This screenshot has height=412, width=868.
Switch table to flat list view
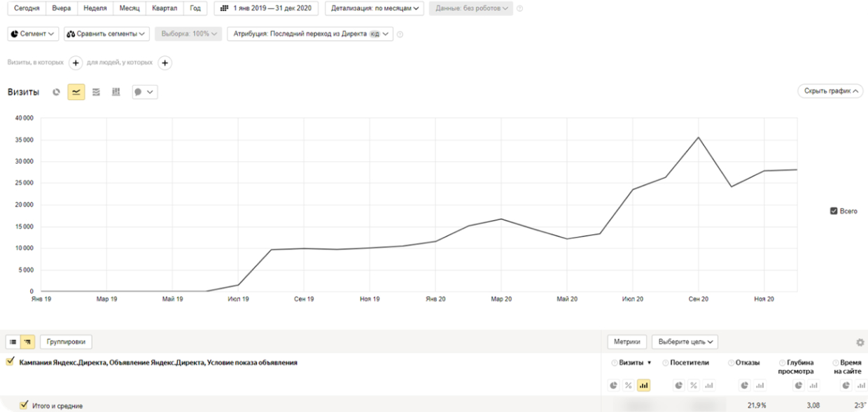pyautogui.click(x=13, y=342)
